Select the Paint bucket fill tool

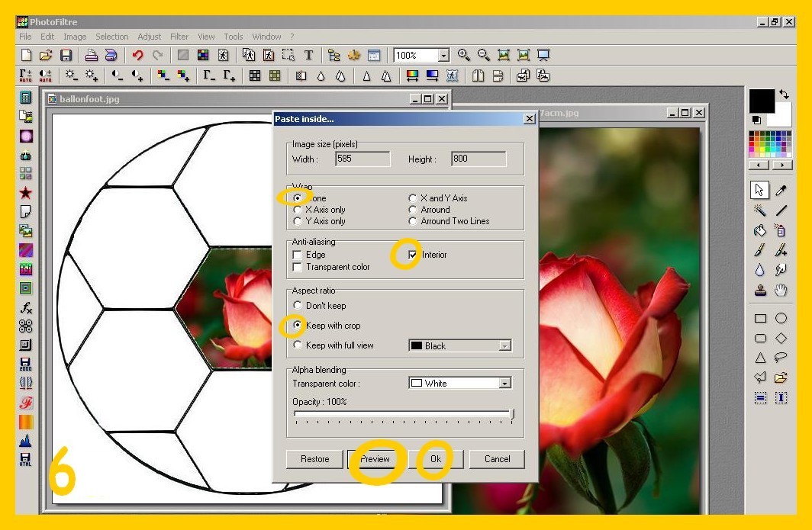click(759, 230)
